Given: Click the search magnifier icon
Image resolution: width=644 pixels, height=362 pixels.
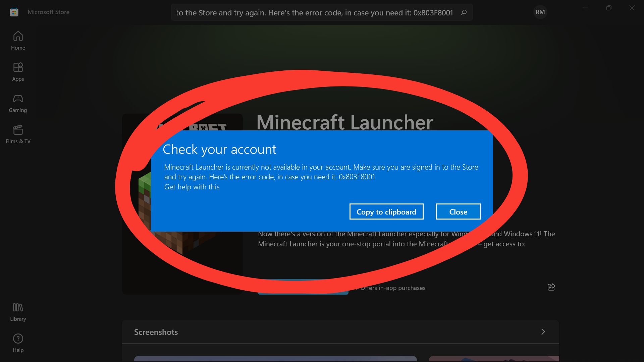Looking at the screenshot, I should pos(464,12).
